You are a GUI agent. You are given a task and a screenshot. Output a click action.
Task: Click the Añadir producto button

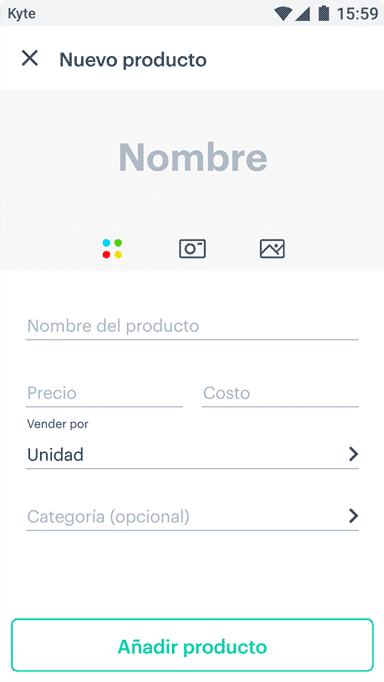(192, 645)
